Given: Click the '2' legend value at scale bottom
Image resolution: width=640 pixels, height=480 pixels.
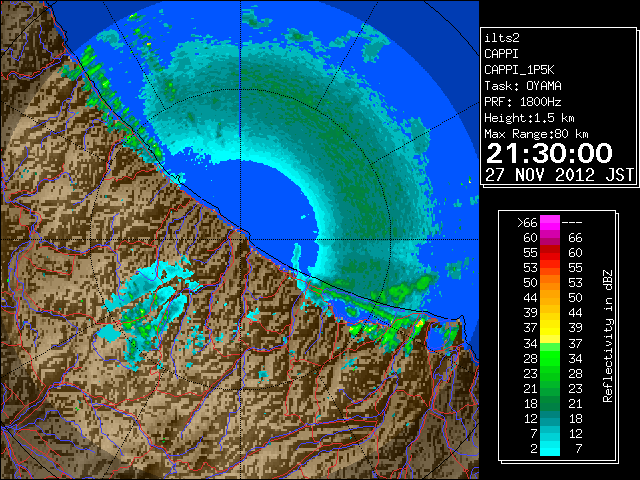Looking at the screenshot, I should tap(534, 449).
